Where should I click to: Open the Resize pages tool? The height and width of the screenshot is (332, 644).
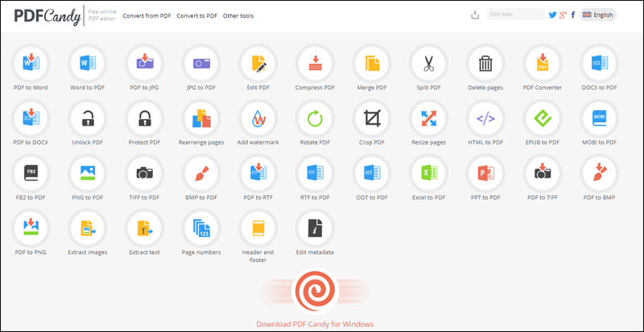pos(429,119)
